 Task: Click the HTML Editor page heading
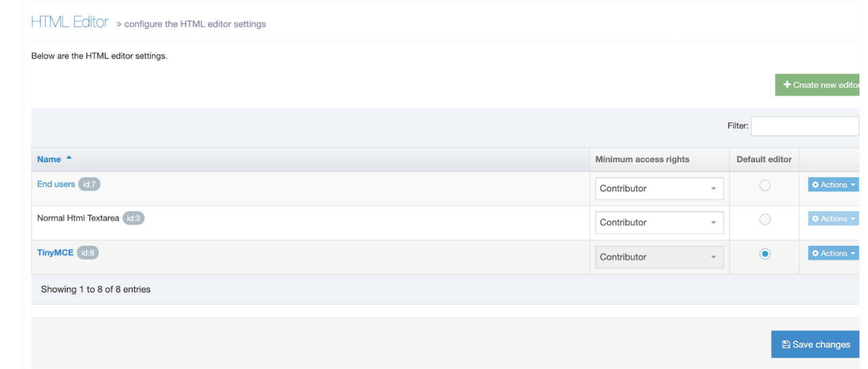coord(69,22)
